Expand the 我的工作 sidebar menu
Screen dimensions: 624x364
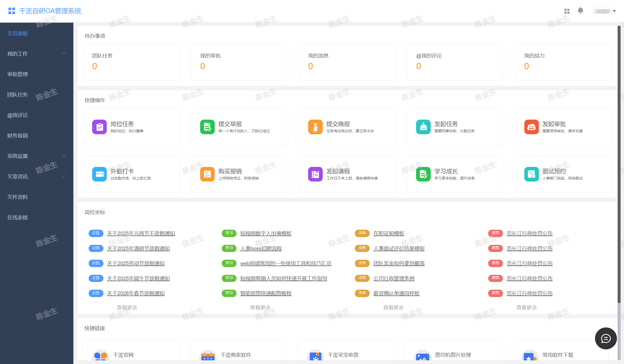pyautogui.click(x=37, y=54)
